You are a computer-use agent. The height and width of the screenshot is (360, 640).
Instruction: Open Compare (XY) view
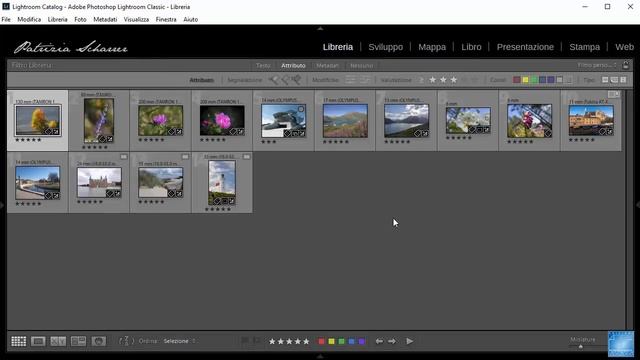(58, 341)
